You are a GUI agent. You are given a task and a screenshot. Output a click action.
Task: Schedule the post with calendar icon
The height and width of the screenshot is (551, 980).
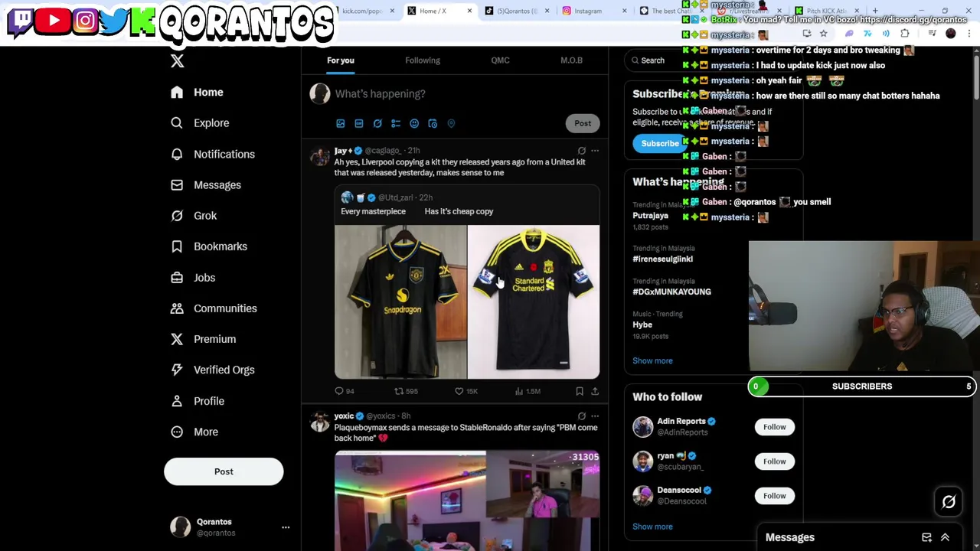[433, 123]
